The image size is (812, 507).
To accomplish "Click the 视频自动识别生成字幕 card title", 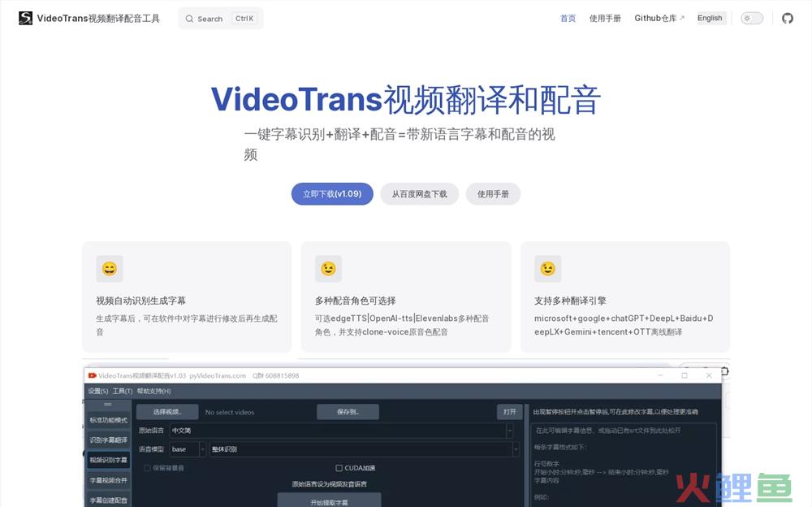I will pyautogui.click(x=140, y=301).
